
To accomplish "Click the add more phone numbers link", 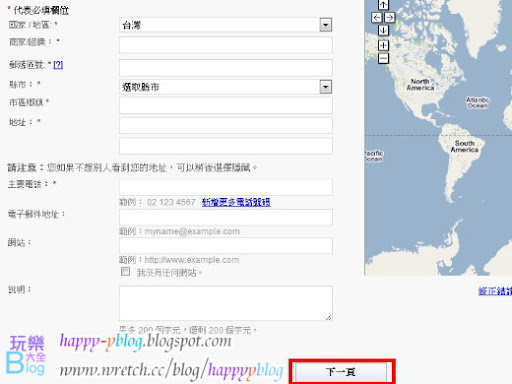I will 236,202.
